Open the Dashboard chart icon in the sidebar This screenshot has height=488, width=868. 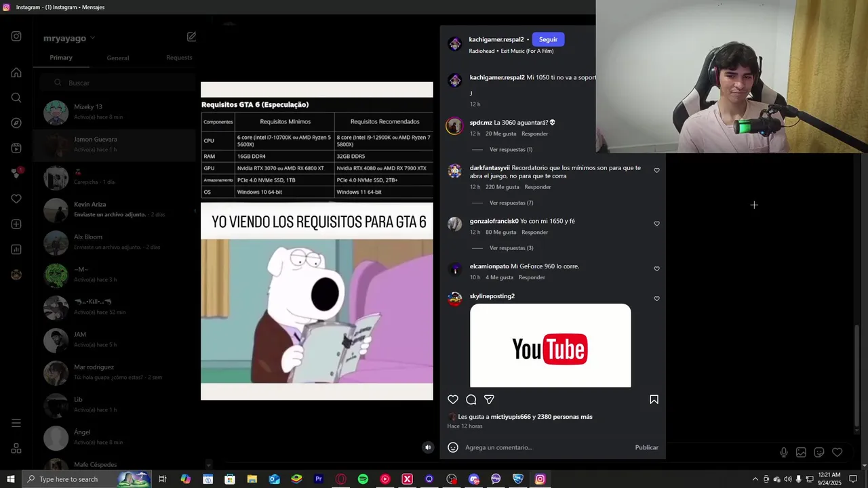pos(16,249)
